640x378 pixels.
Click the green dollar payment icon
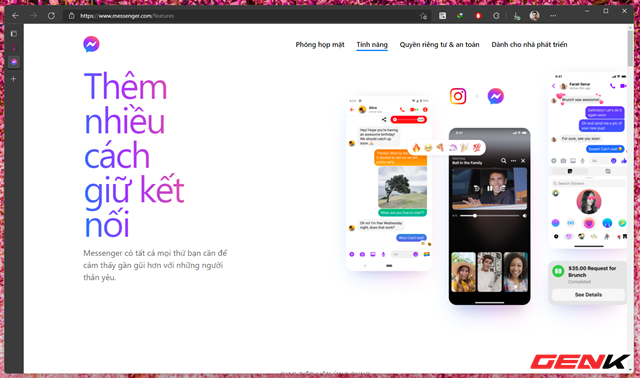[558, 271]
